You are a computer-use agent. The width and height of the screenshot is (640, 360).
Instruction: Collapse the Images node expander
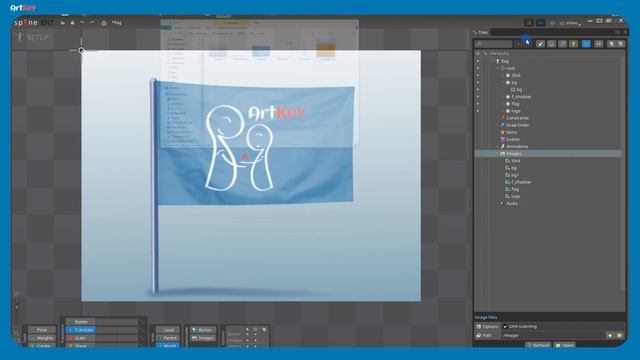point(498,154)
